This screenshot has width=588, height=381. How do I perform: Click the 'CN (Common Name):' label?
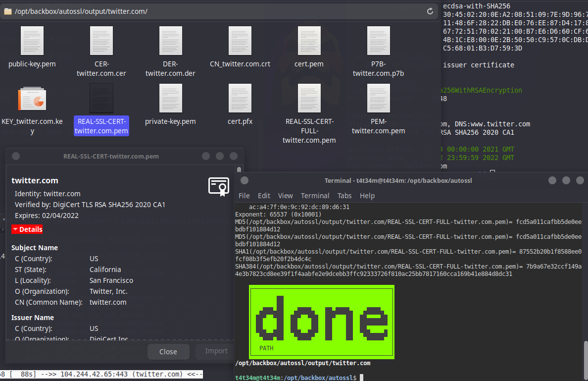coord(49,302)
